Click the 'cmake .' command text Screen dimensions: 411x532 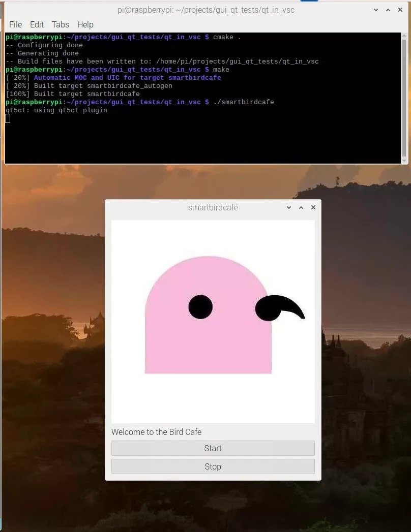click(227, 37)
